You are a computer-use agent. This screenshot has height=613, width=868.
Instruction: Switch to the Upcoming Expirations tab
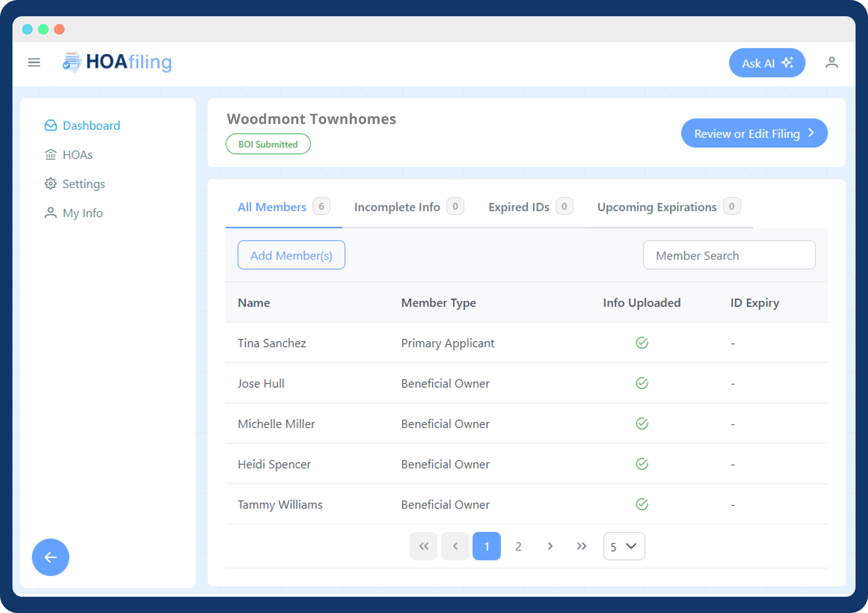click(x=669, y=207)
